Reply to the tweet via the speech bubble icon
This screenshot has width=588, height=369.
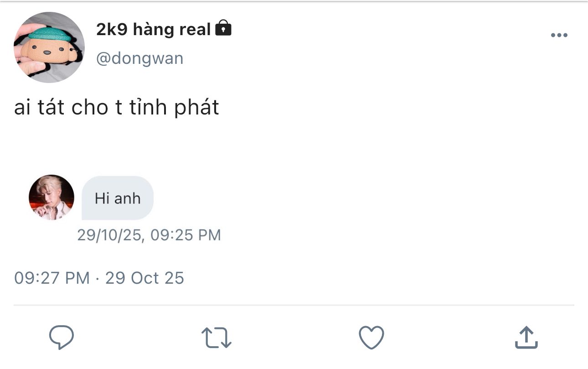click(x=61, y=338)
